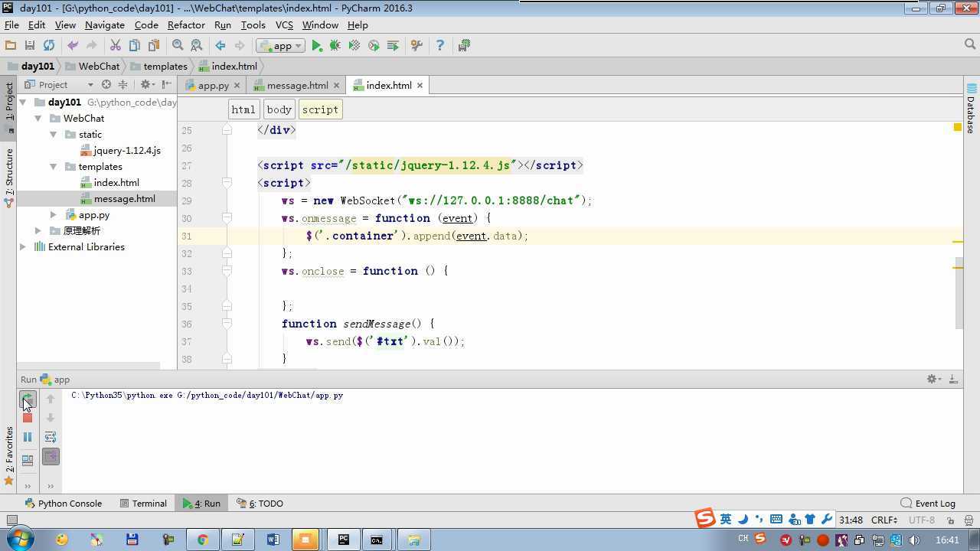Click the toolbar icon after Help
The image size is (980, 551).
tap(464, 46)
